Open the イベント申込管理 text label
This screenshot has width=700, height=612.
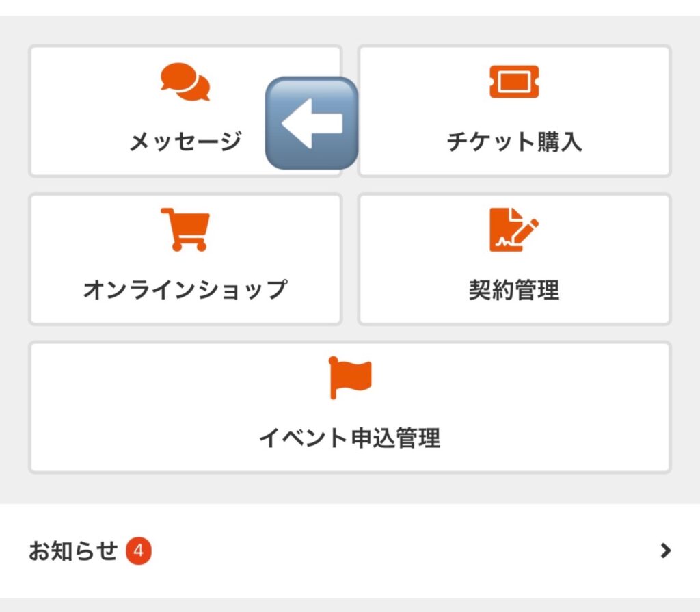pos(350,438)
